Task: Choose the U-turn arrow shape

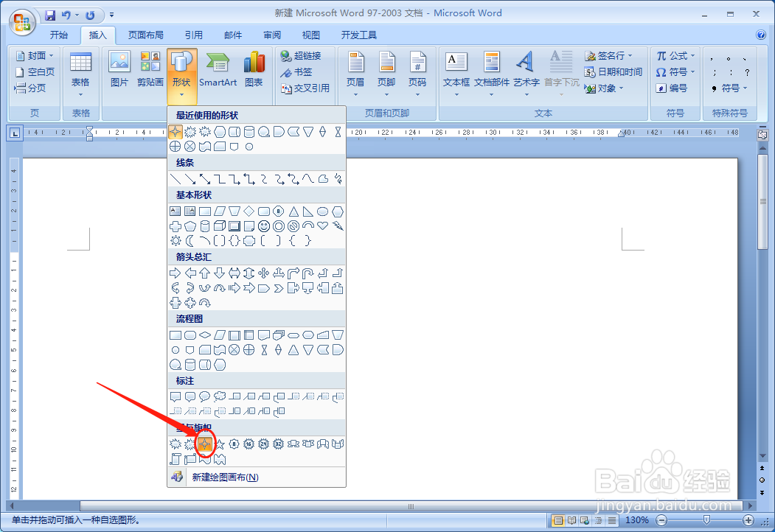Action: pos(308,273)
